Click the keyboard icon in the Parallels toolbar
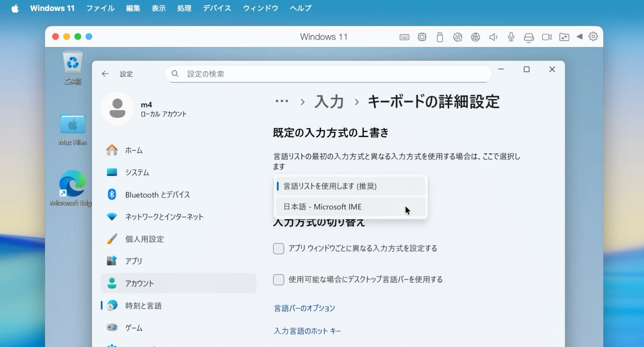The image size is (644, 347). coord(404,37)
